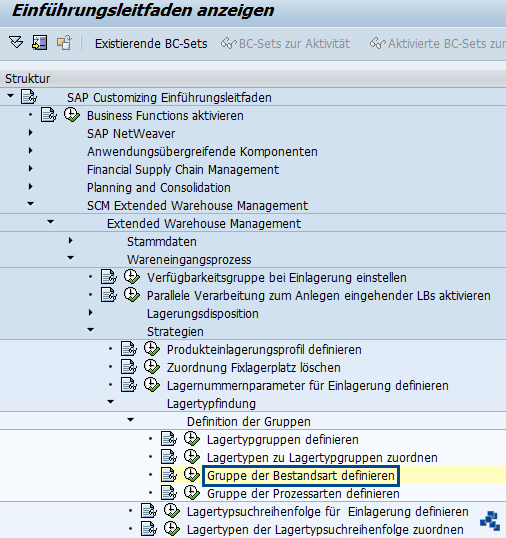The width and height of the screenshot is (506, 538).
Task: Click the grayed third toolbar icon
Action: pos(64,43)
